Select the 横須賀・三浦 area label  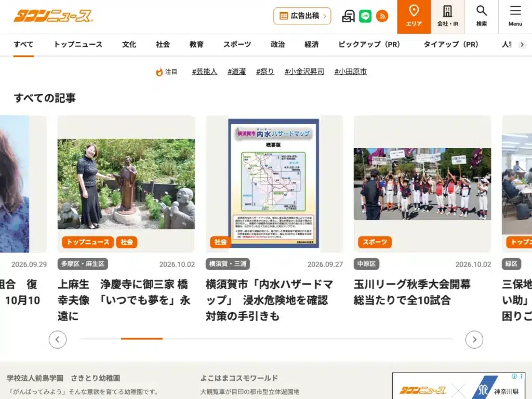[x=228, y=264]
